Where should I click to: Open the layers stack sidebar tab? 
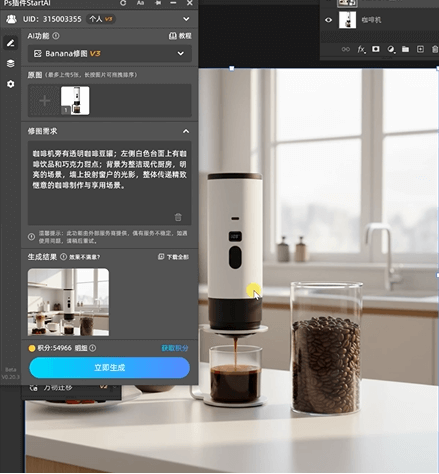tap(10, 63)
